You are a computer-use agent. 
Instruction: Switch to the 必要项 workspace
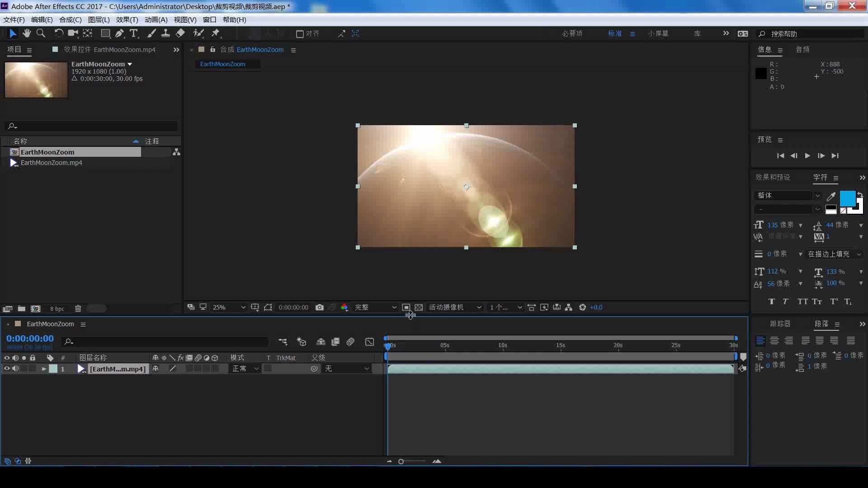coord(572,33)
